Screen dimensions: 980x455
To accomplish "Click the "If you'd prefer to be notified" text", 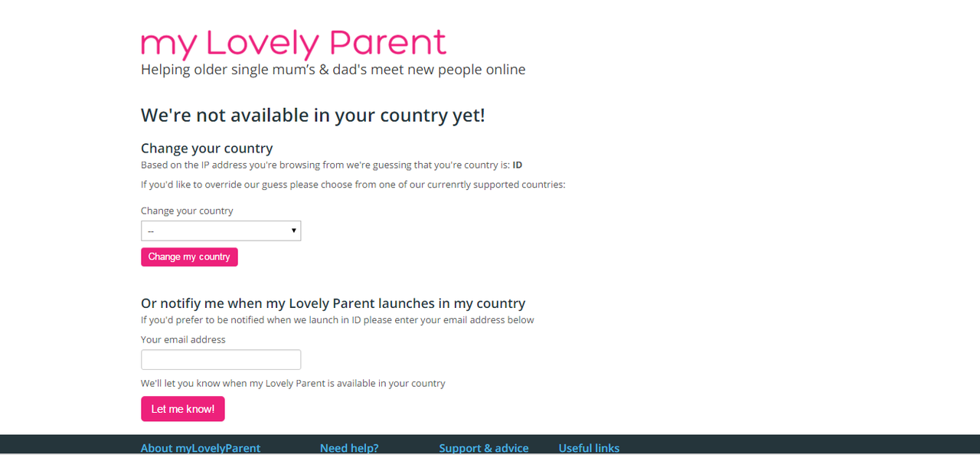I will [338, 319].
